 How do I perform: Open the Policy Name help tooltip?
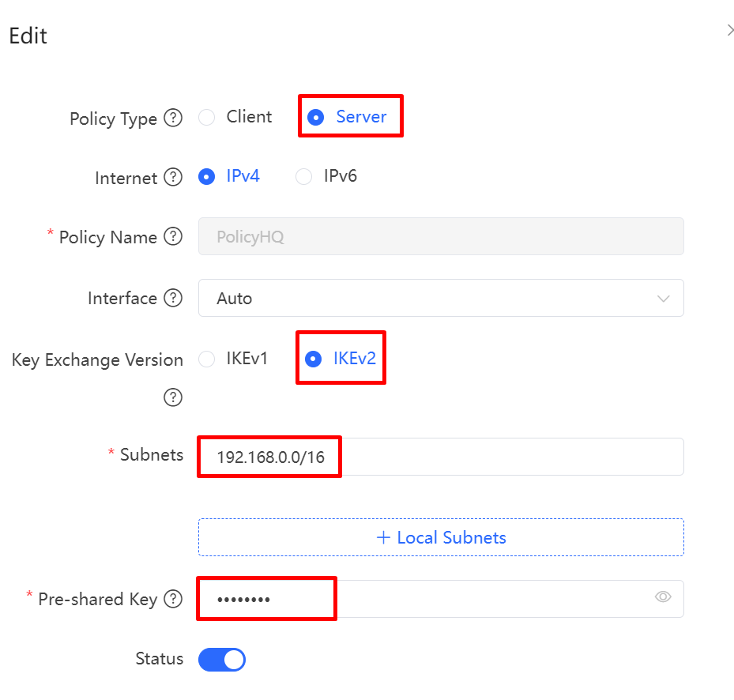(x=173, y=237)
